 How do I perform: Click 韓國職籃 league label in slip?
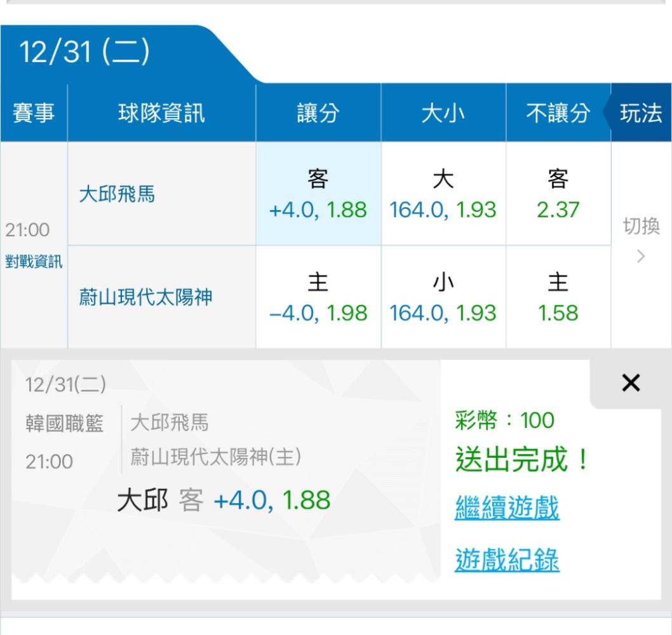click(64, 424)
